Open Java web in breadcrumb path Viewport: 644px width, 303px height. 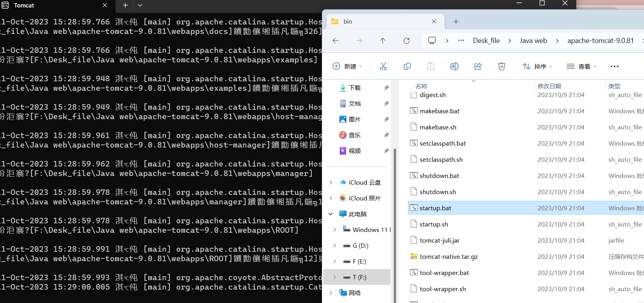pos(533,40)
